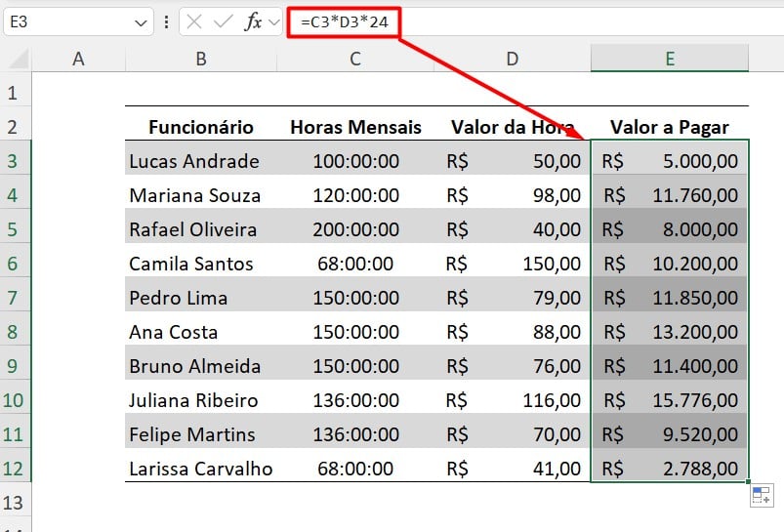Select the cell with Larissa Carvalho

coord(201,469)
